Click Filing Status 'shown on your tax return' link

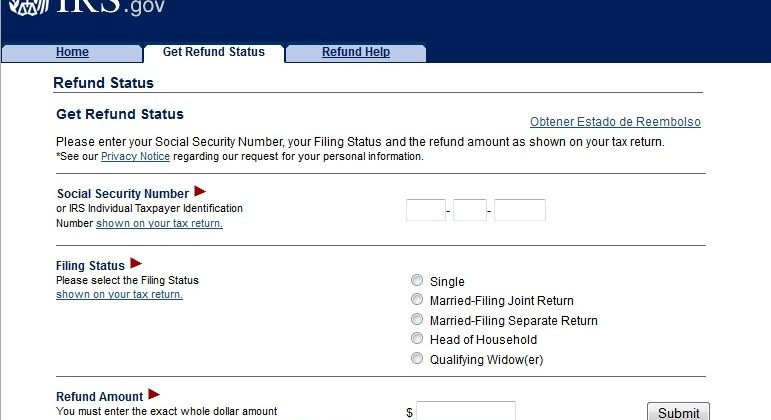pyautogui.click(x=119, y=295)
